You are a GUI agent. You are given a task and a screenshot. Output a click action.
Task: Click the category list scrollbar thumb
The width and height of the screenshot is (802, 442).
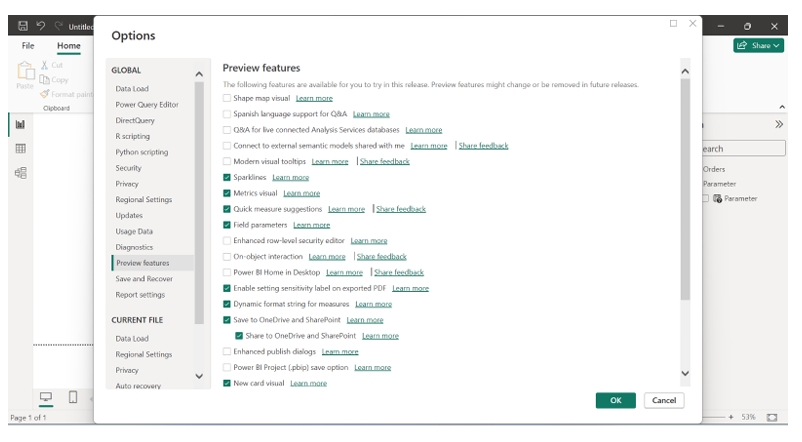click(x=199, y=203)
